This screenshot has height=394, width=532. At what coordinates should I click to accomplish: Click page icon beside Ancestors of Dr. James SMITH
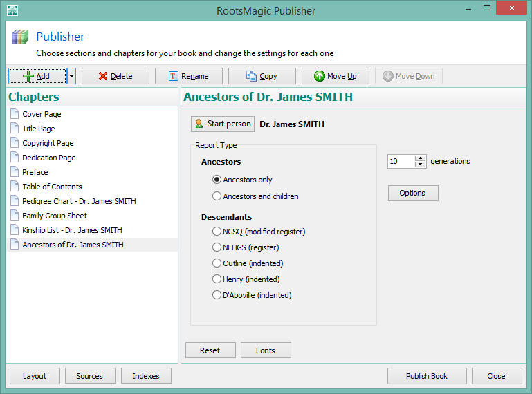[15, 244]
